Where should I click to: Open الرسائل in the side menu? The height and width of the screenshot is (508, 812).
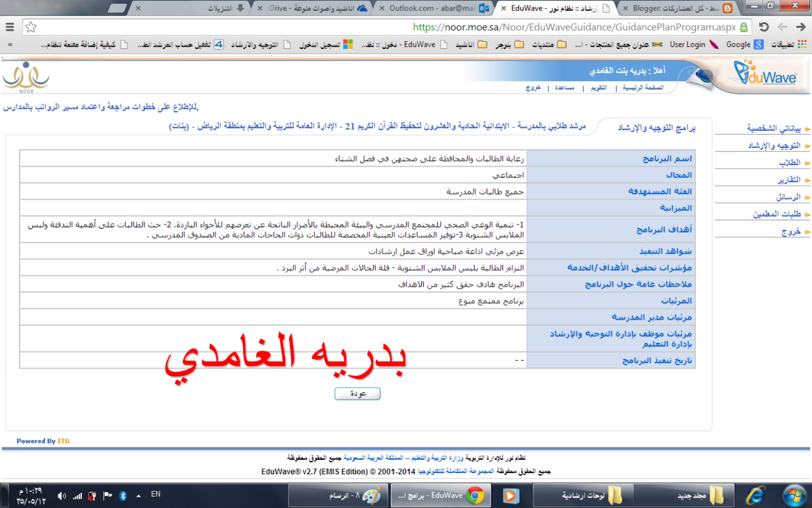tap(788, 197)
